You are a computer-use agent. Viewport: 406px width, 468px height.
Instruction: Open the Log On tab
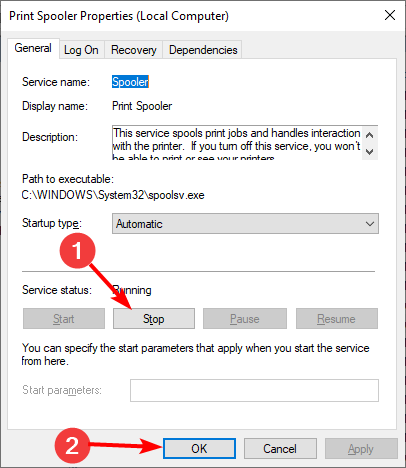[81, 50]
